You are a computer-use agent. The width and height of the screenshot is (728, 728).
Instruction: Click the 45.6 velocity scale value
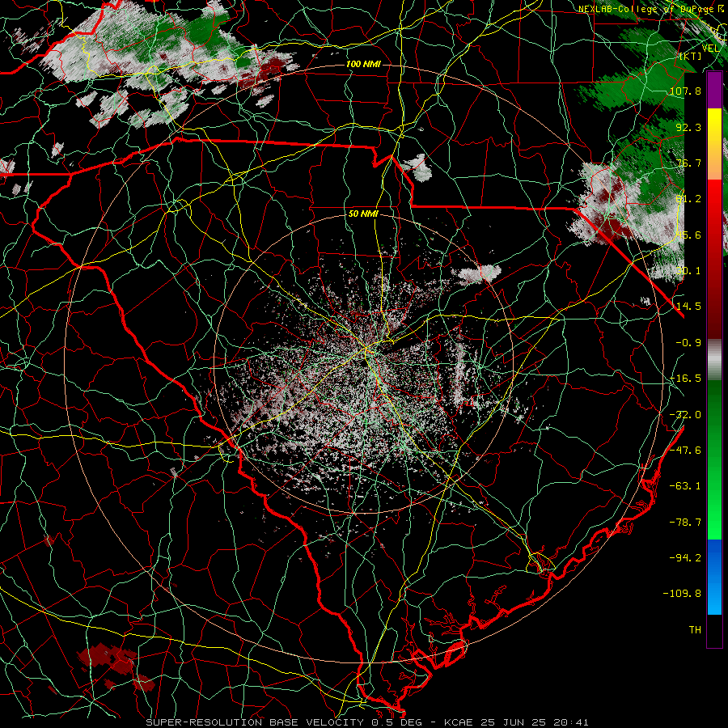[x=688, y=235]
